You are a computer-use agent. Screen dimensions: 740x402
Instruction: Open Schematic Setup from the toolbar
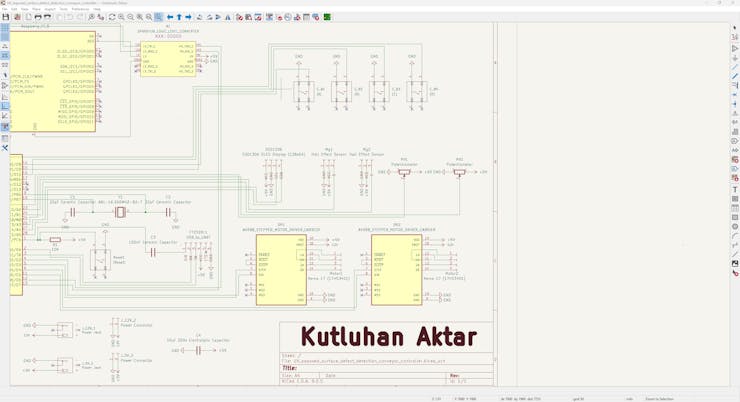[17, 17]
